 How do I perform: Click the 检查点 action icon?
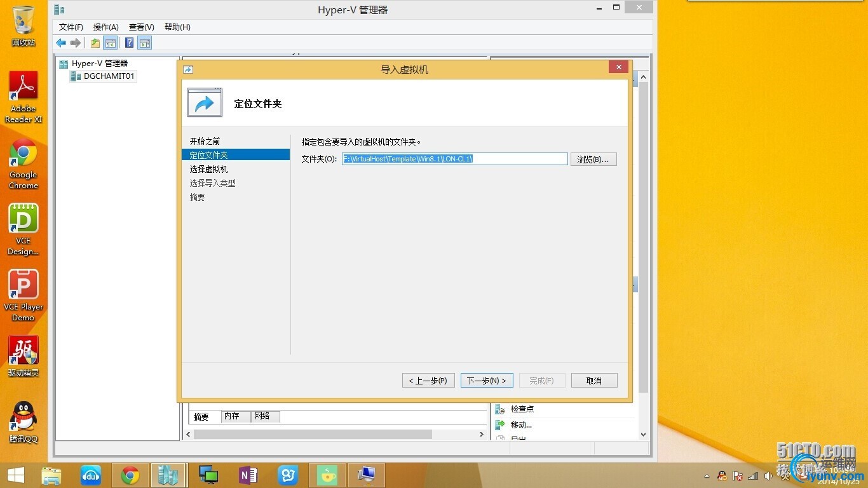tap(499, 409)
